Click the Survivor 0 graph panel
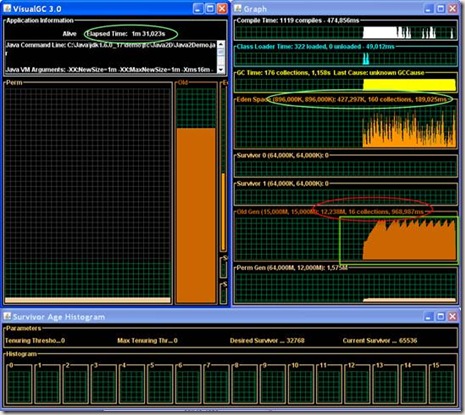 pyautogui.click(x=346, y=169)
